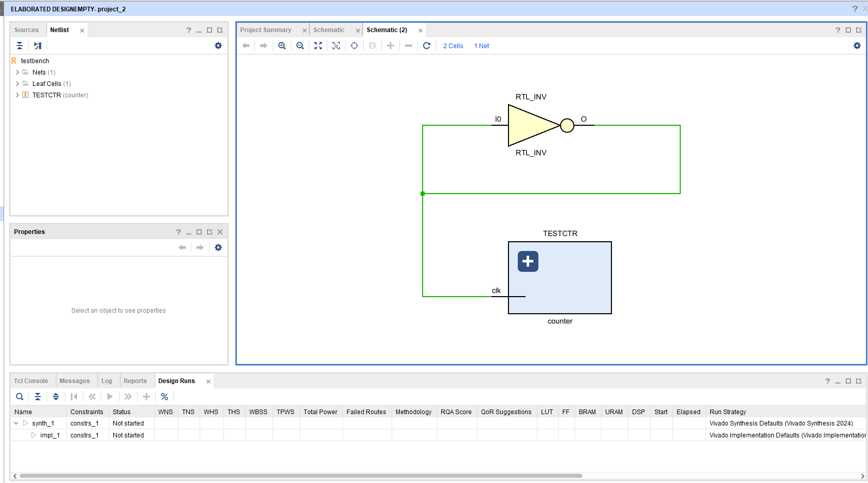The image size is (868, 483).
Task: Click the search icon in Design Runs
Action: (x=20, y=397)
